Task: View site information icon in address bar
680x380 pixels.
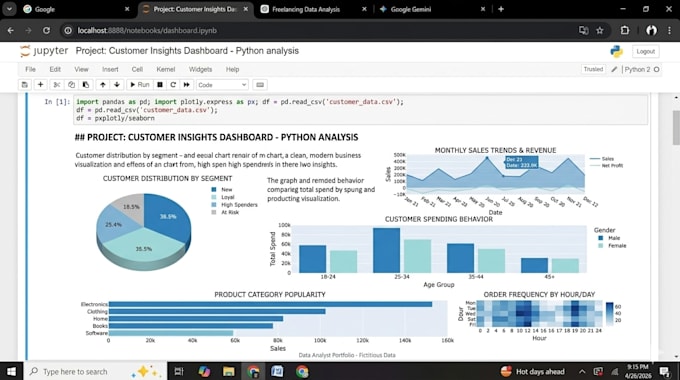Action: pos(68,30)
